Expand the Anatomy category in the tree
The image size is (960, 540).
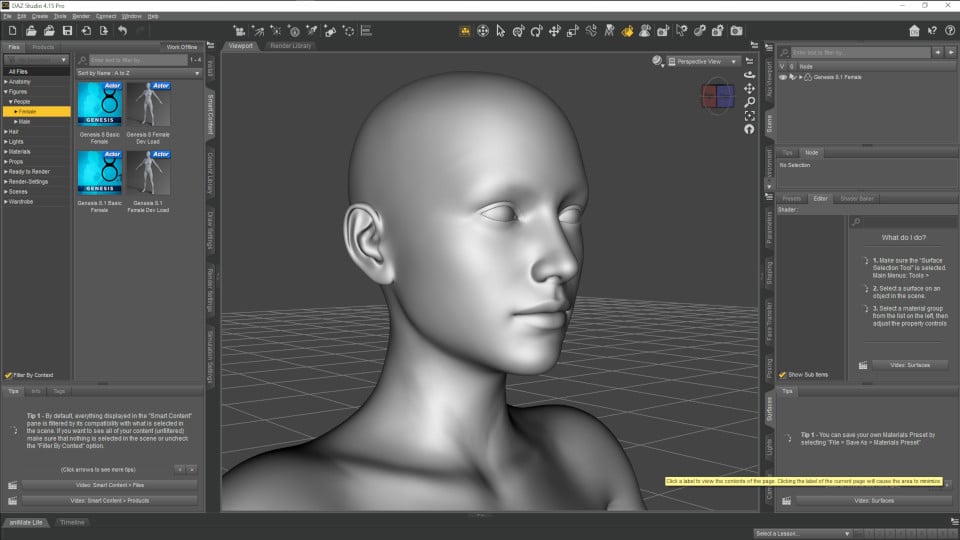click(x=5, y=82)
